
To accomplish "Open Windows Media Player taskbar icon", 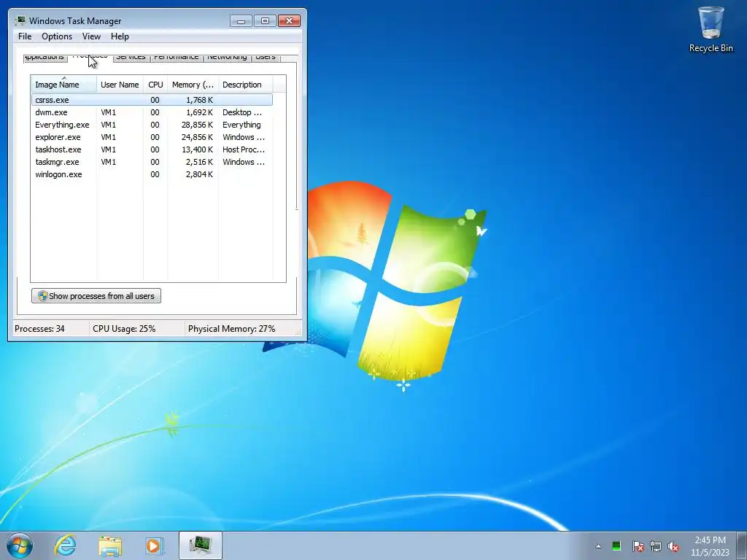I will coord(154,545).
